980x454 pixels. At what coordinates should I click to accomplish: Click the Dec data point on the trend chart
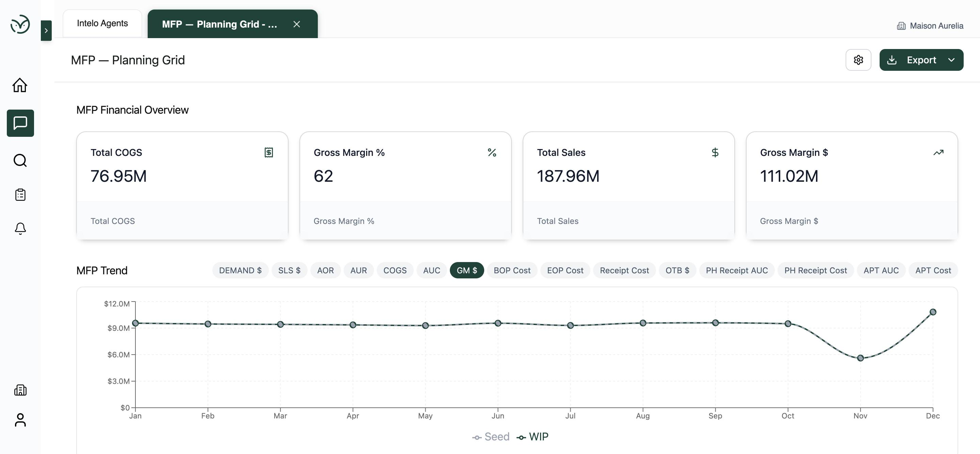tap(933, 312)
